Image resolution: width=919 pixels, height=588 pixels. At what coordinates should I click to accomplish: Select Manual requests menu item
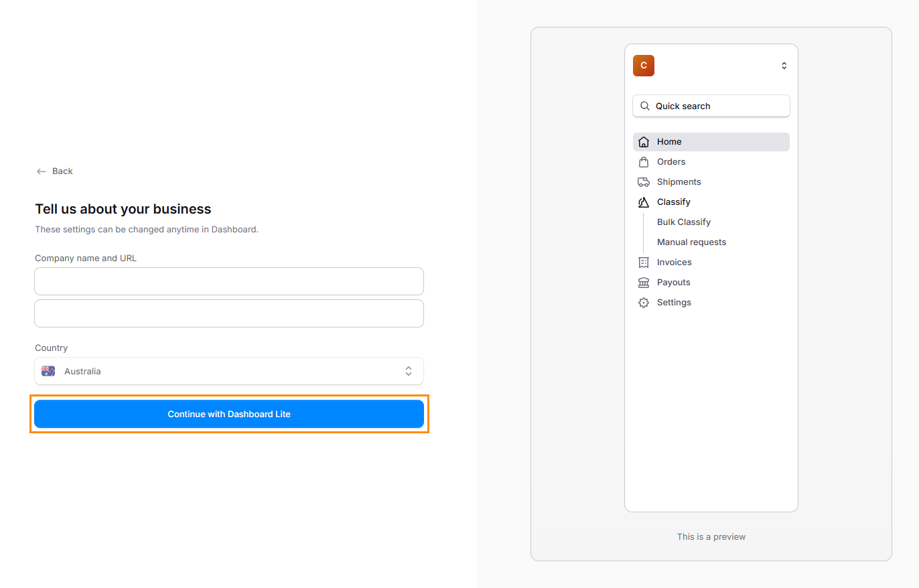click(x=691, y=242)
